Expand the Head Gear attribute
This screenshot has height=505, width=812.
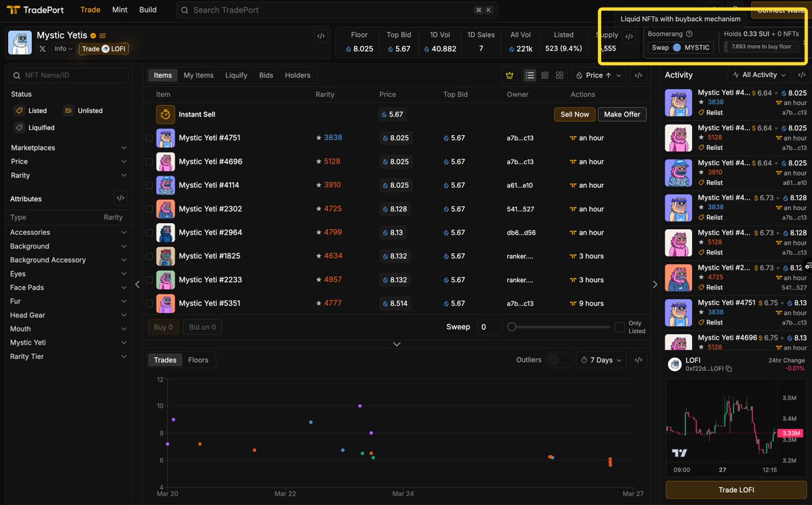pyautogui.click(x=68, y=315)
